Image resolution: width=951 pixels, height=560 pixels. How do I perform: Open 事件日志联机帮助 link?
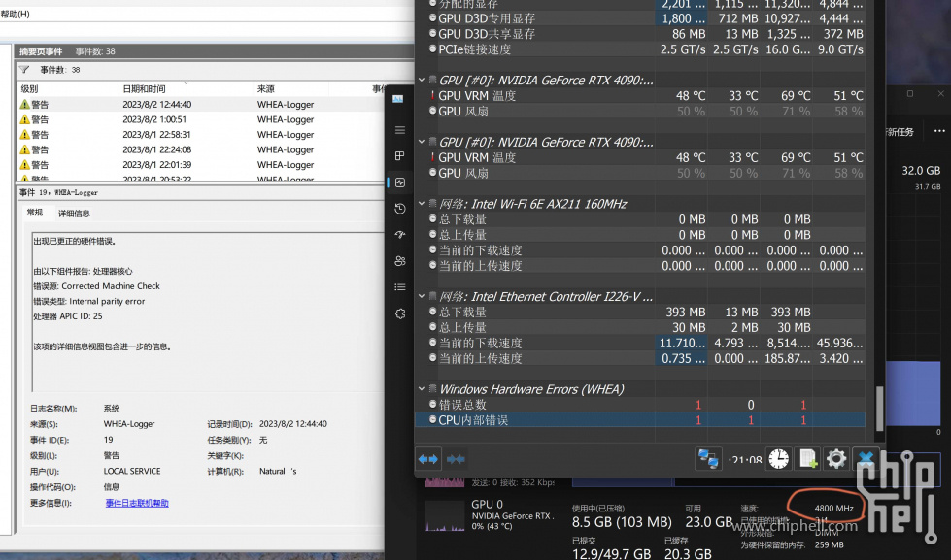pyautogui.click(x=137, y=503)
